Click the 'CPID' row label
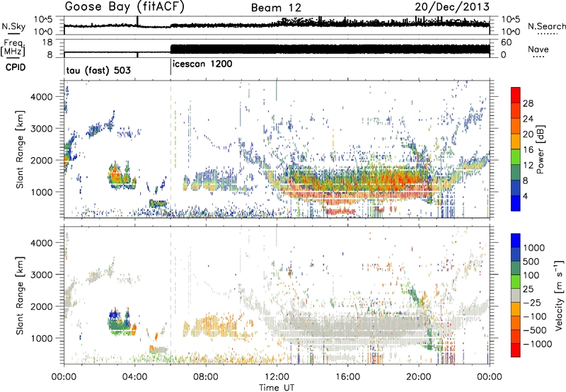The height and width of the screenshot is (392, 566). coord(16,67)
